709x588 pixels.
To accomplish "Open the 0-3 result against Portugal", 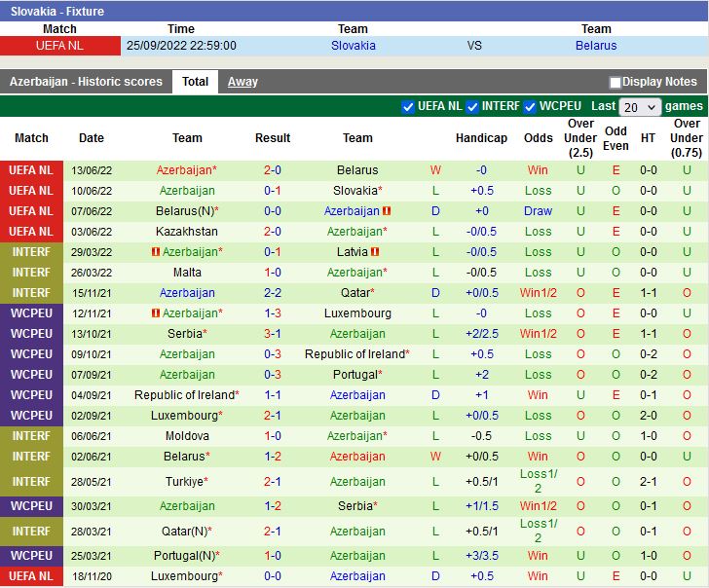I will pos(273,375).
